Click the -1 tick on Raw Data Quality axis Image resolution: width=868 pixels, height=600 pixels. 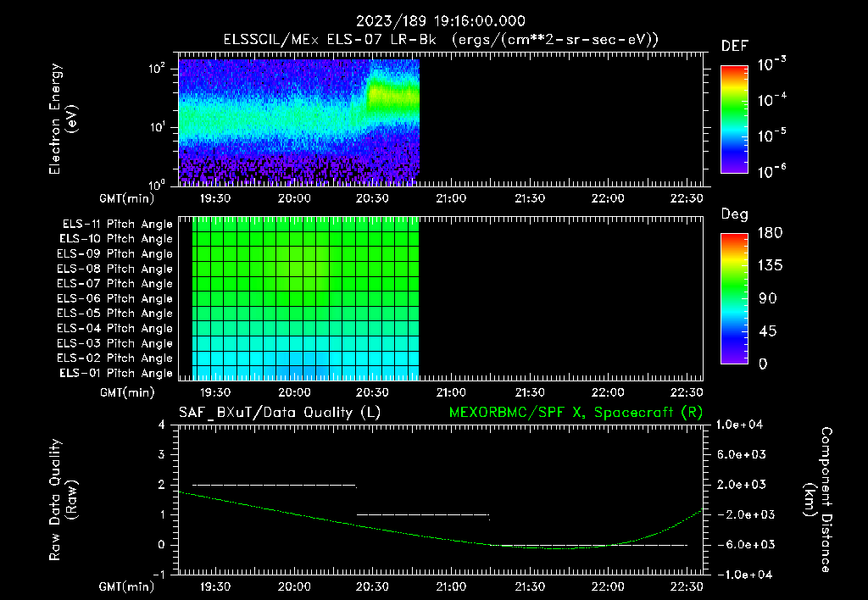tap(159, 575)
